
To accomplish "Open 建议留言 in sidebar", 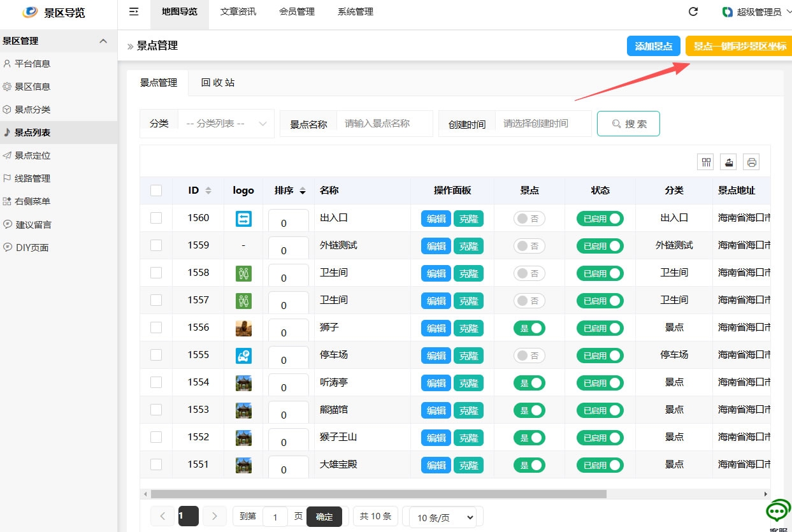I will [x=59, y=224].
